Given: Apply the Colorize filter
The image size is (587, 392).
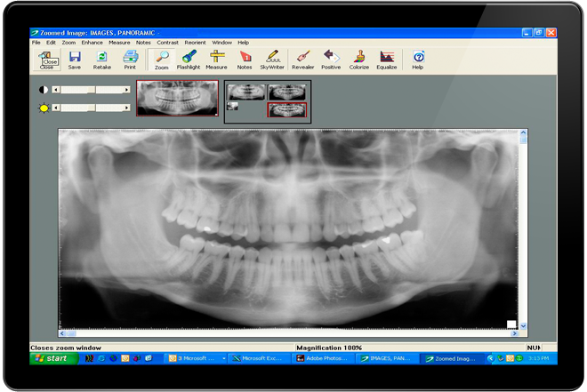Looking at the screenshot, I should (358, 59).
